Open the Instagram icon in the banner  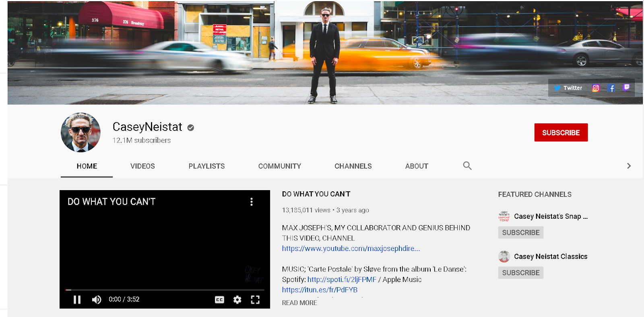[596, 88]
